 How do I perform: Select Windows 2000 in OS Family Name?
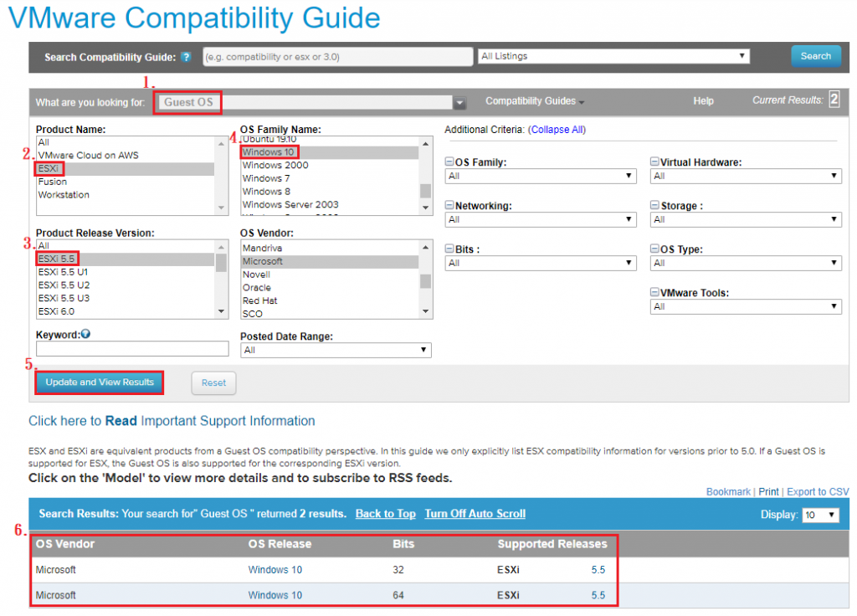tap(330, 166)
